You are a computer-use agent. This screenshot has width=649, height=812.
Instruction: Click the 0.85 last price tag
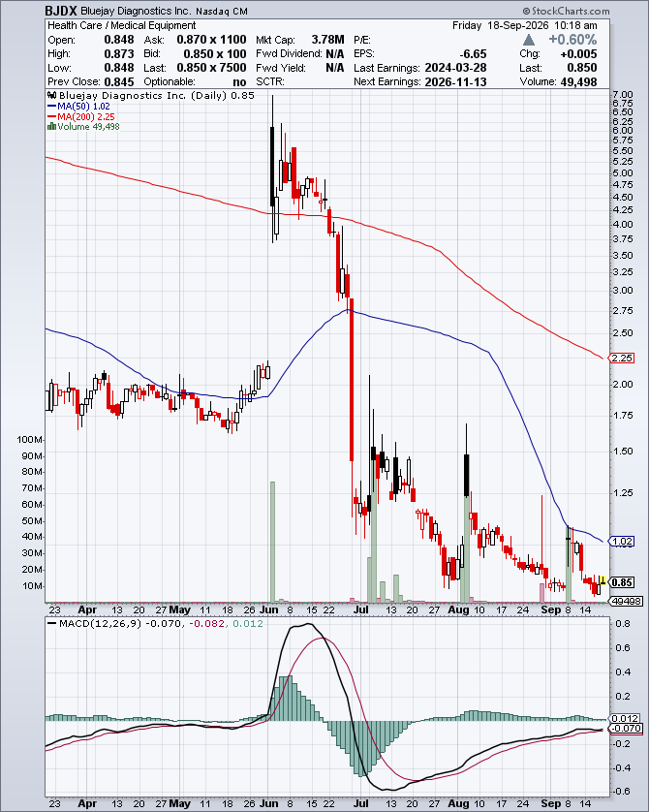click(622, 582)
